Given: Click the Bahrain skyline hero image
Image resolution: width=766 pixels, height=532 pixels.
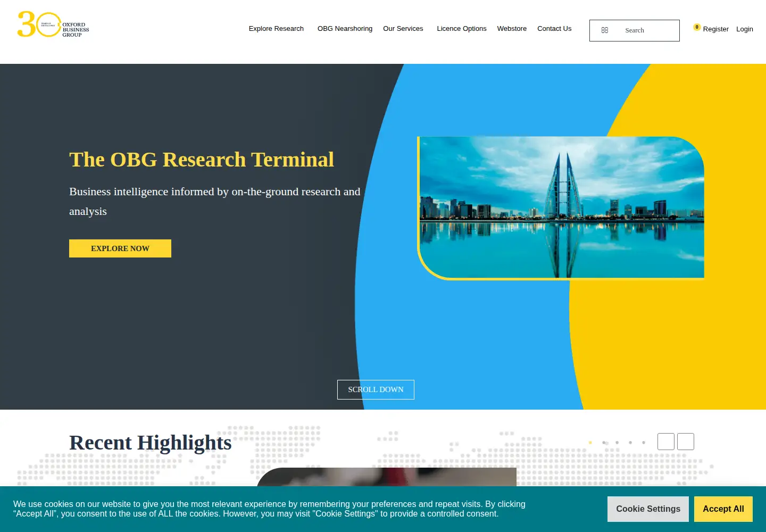Looking at the screenshot, I should pos(561,207).
